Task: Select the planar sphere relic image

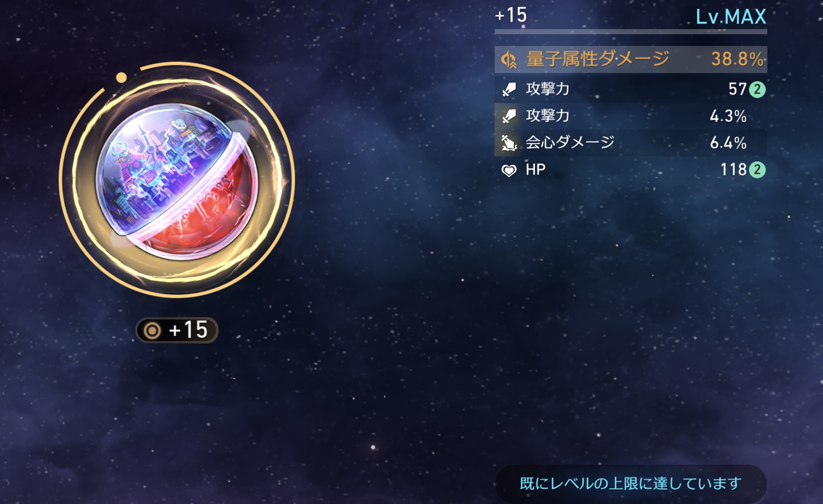Action: click(x=177, y=180)
